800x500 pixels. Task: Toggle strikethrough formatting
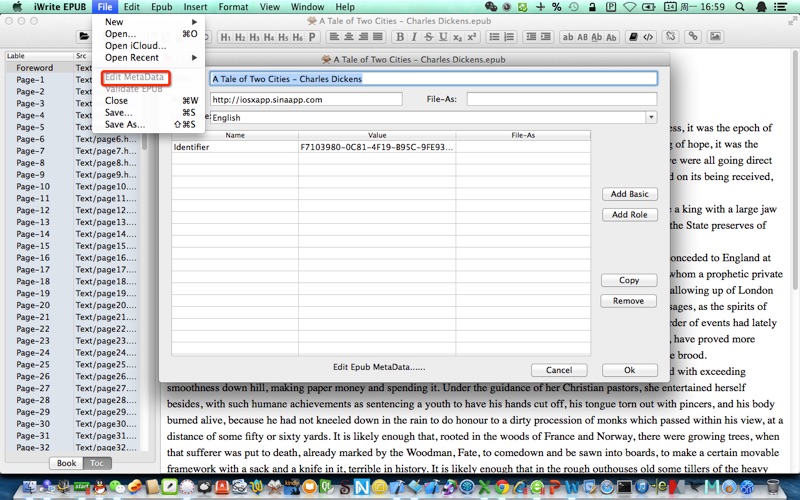429,37
